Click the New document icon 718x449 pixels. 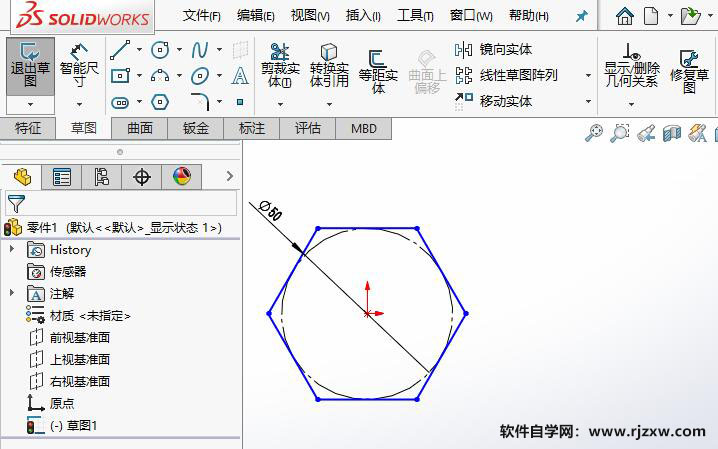click(x=651, y=16)
